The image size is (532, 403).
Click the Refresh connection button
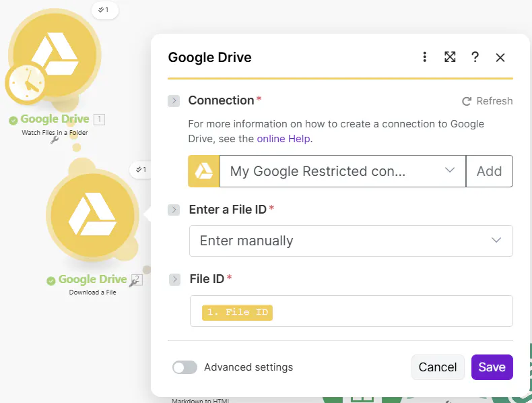(487, 101)
